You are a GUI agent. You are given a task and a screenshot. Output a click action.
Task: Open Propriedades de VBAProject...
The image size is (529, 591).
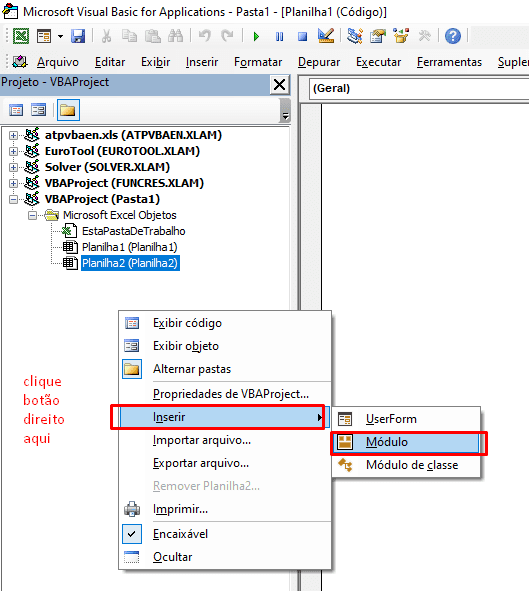pos(225,394)
